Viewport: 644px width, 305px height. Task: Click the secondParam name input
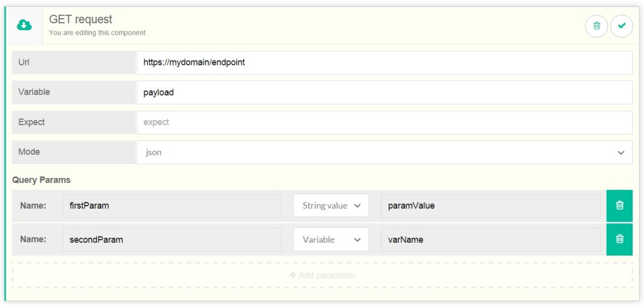[x=172, y=239]
